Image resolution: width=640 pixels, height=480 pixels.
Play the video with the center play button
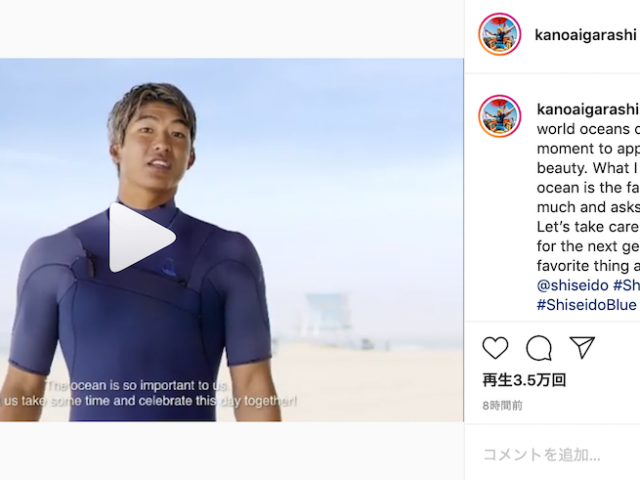(142, 238)
